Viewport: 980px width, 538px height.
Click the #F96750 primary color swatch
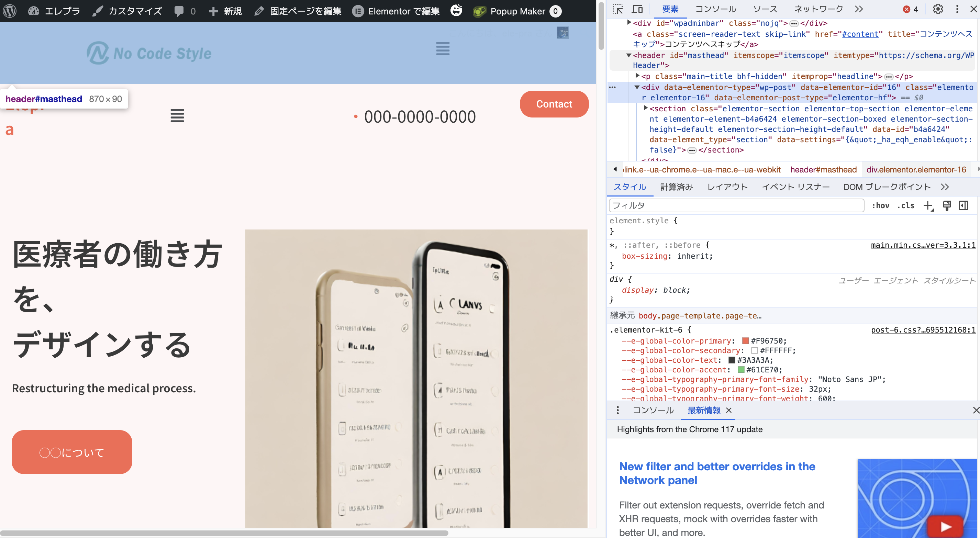[745, 341]
